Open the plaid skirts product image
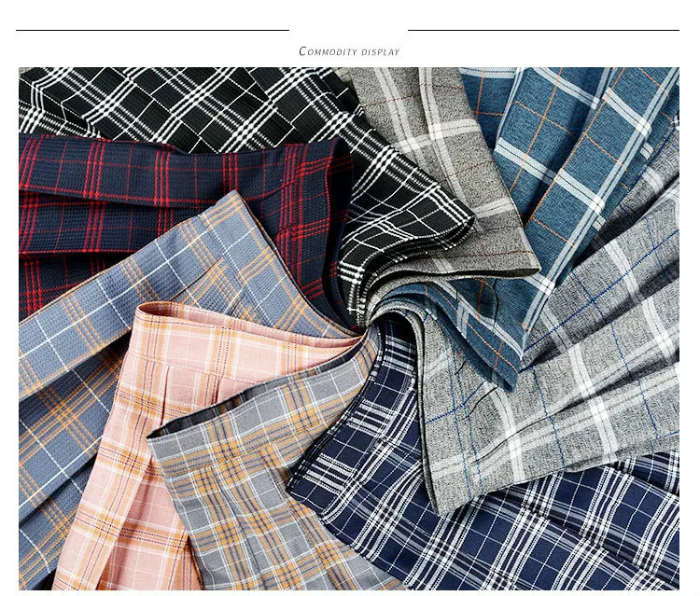 click(x=349, y=329)
